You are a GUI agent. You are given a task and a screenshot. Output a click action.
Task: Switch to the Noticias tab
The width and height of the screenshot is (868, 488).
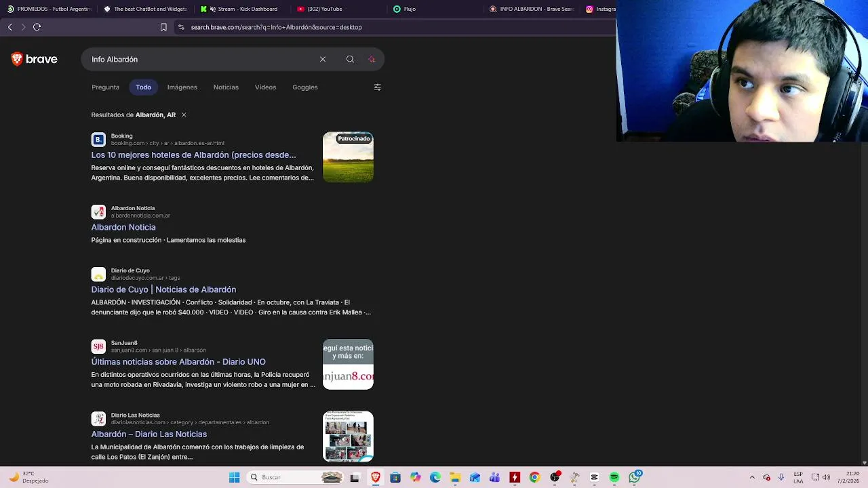(226, 87)
